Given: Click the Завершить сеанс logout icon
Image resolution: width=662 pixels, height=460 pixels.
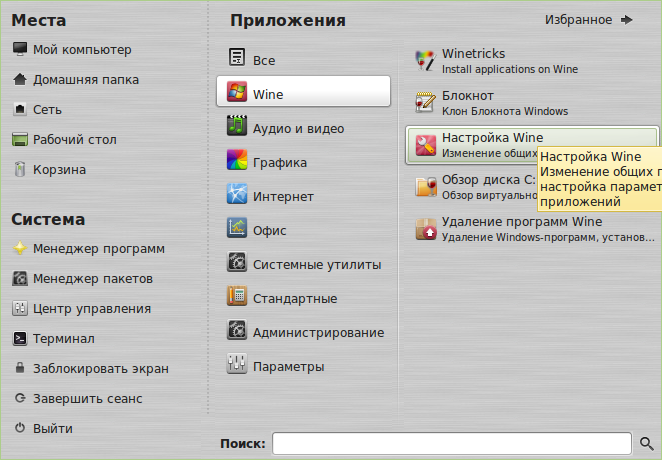Looking at the screenshot, I should tap(20, 398).
